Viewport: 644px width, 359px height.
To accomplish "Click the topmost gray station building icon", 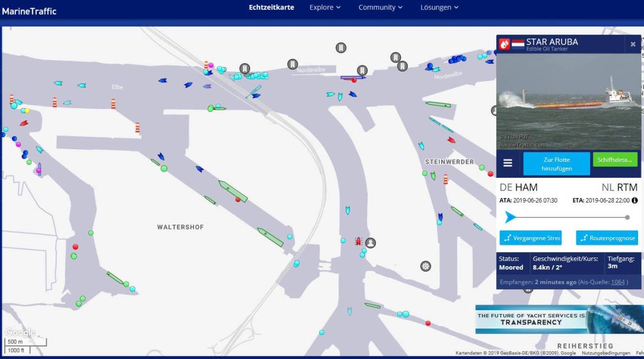I will pos(341,48).
